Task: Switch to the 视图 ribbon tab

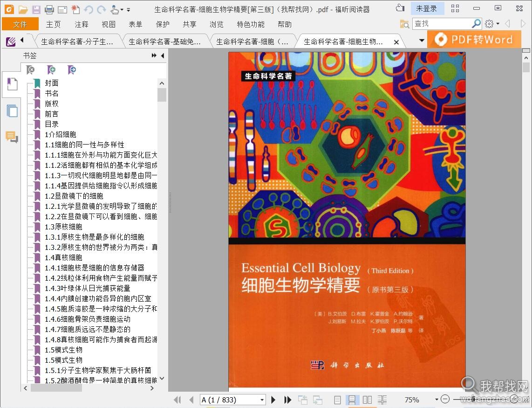Action: (x=109, y=24)
